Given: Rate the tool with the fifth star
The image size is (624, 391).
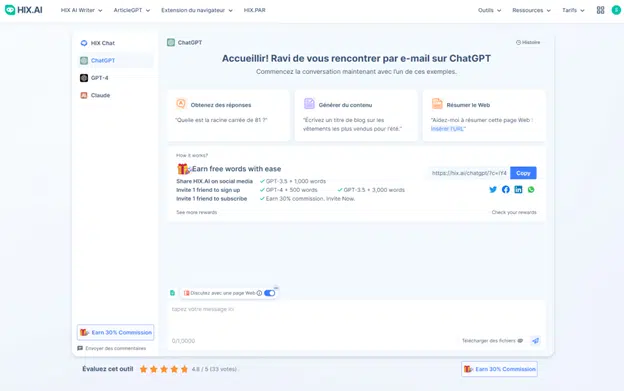Looking at the screenshot, I should pos(184,369).
